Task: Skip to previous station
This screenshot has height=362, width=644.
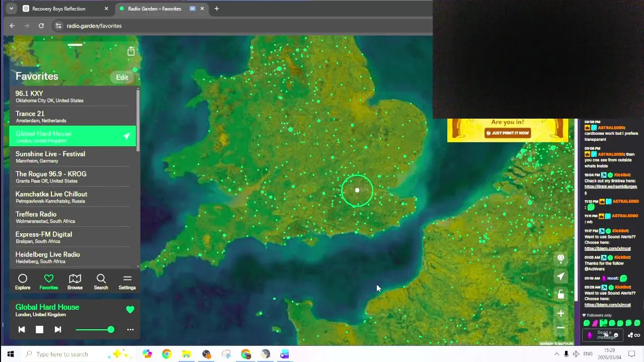Action: [x=22, y=329]
